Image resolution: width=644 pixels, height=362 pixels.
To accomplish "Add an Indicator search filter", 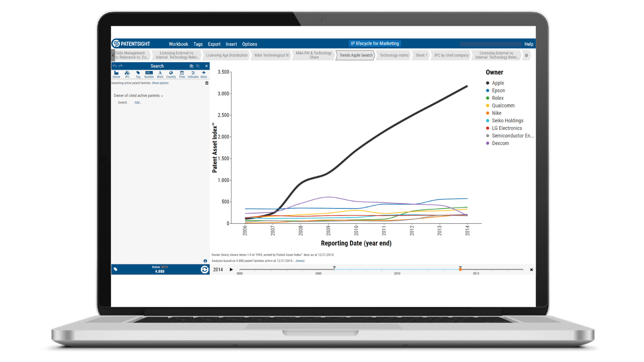I will coord(193,74).
